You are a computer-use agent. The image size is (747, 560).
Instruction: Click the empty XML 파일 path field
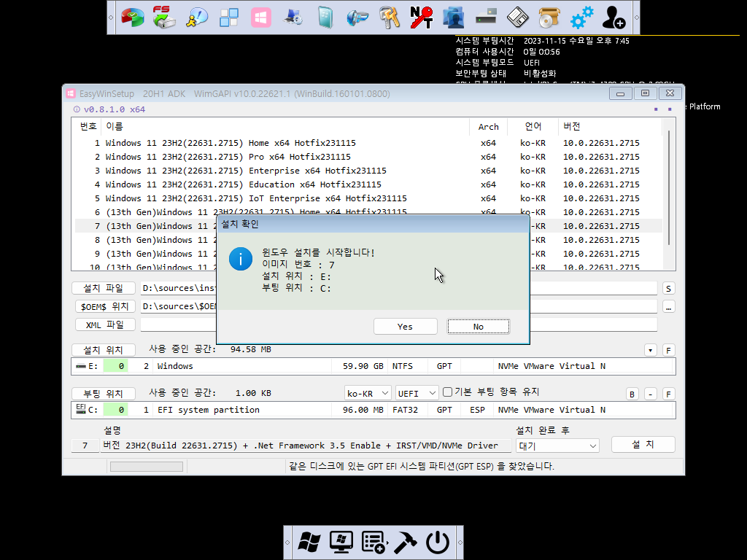pos(398,324)
